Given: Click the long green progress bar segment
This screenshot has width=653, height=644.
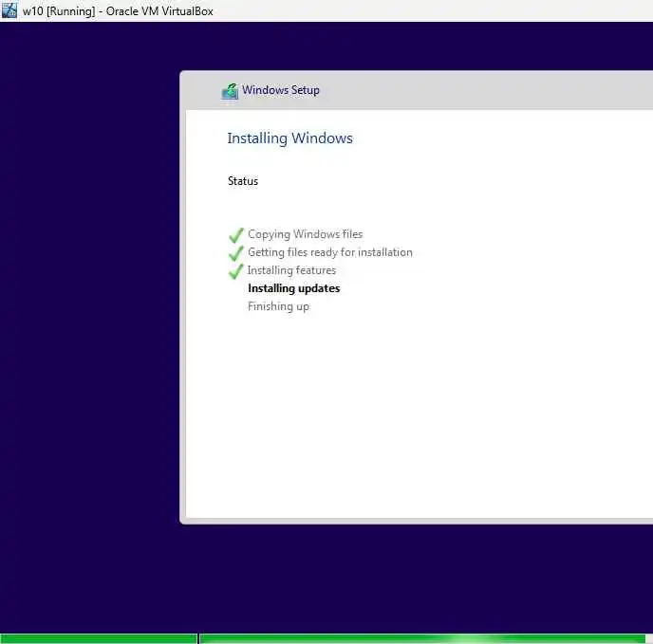Looking at the screenshot, I should (422, 638).
